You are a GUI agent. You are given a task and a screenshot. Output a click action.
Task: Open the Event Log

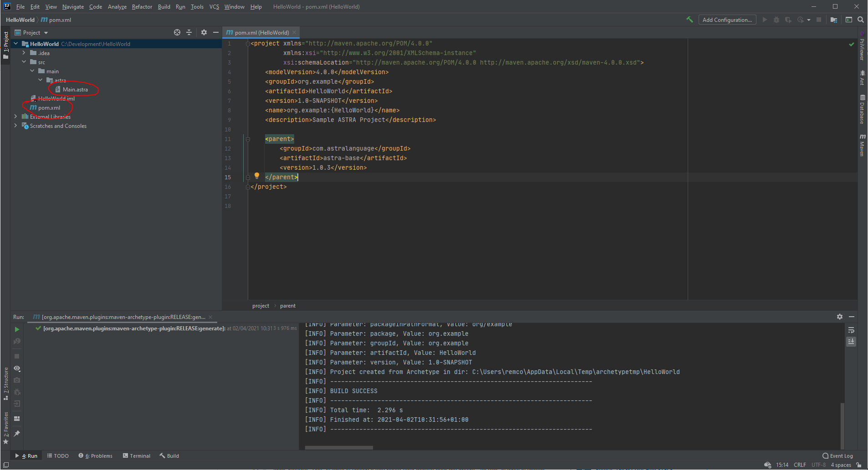(x=838, y=456)
